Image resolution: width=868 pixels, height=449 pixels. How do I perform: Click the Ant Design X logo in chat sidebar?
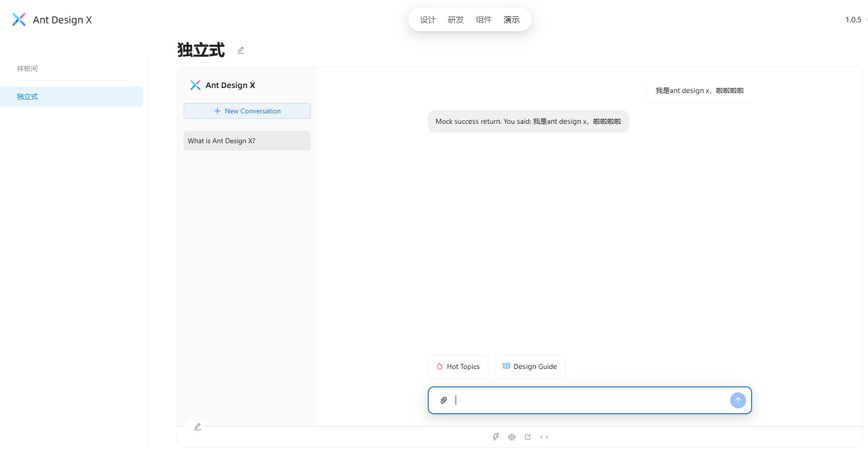[195, 85]
